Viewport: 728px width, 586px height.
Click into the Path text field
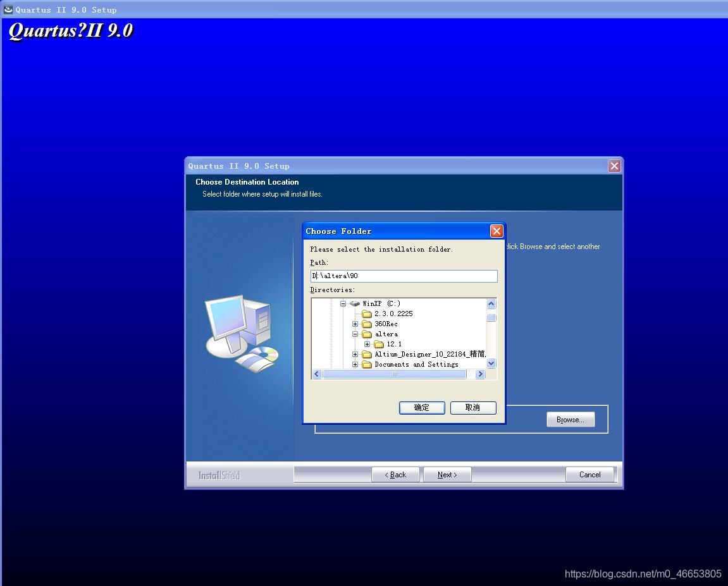pos(404,276)
